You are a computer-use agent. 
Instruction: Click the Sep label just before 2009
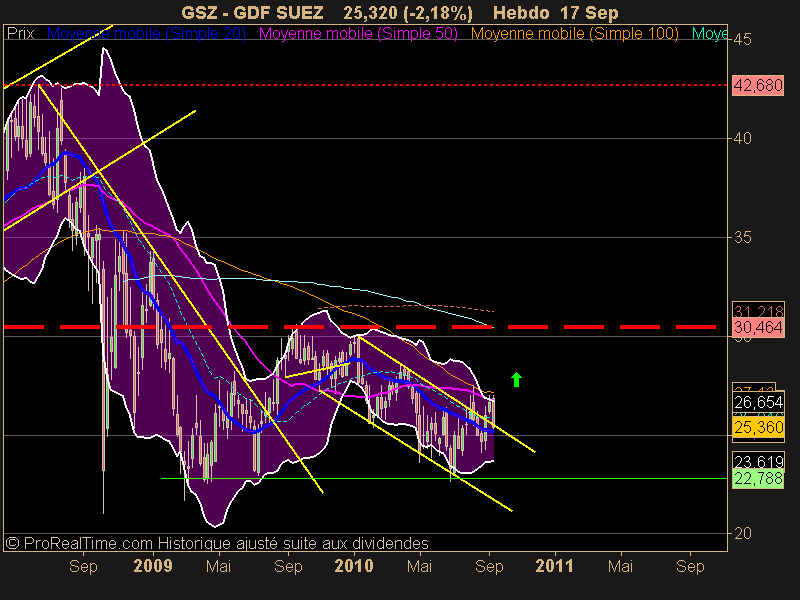[83, 566]
